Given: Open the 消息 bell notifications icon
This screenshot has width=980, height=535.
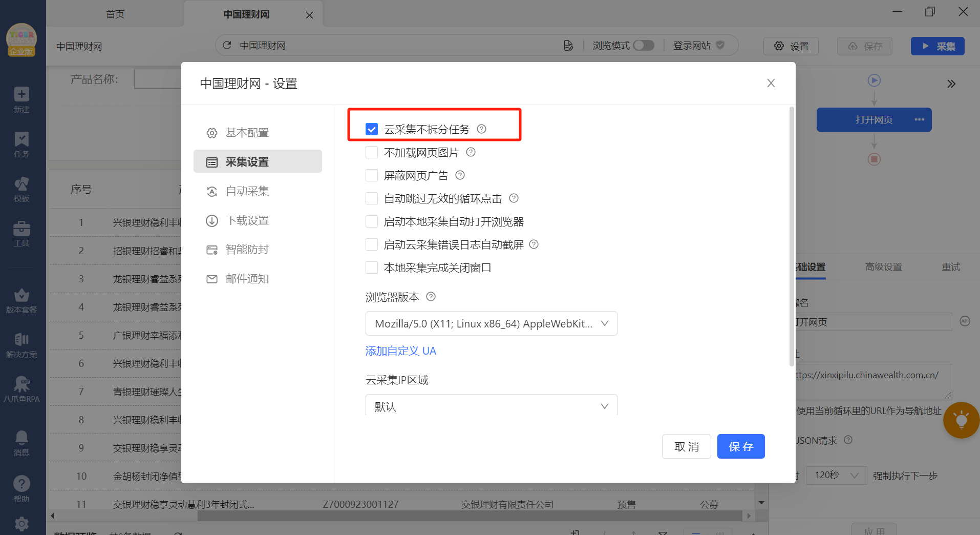Looking at the screenshot, I should [x=22, y=437].
